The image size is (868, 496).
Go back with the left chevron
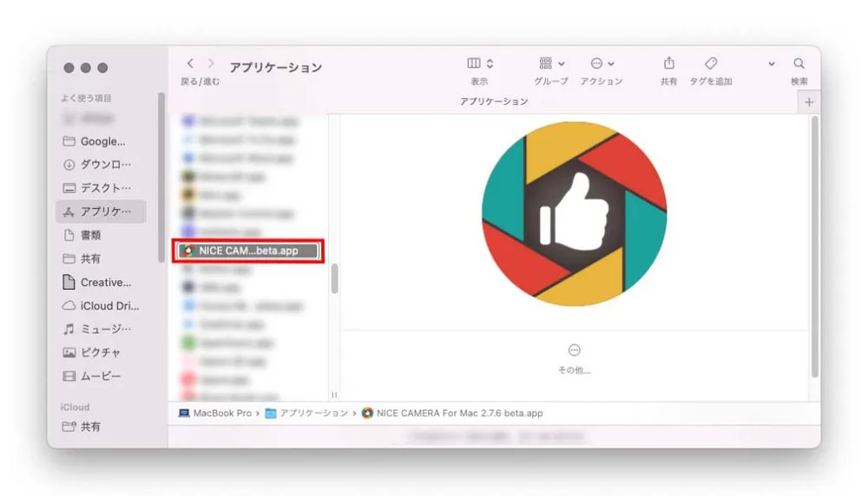point(190,63)
